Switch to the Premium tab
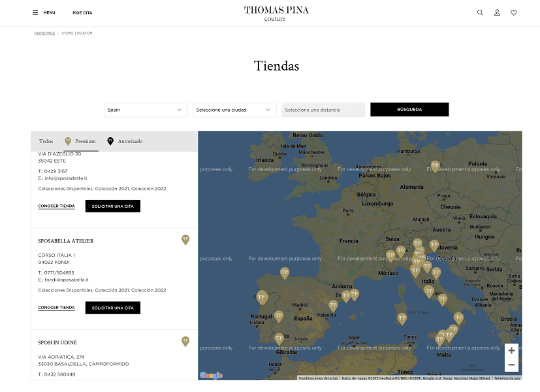Viewport: 540px width, 392px height. coord(80,141)
